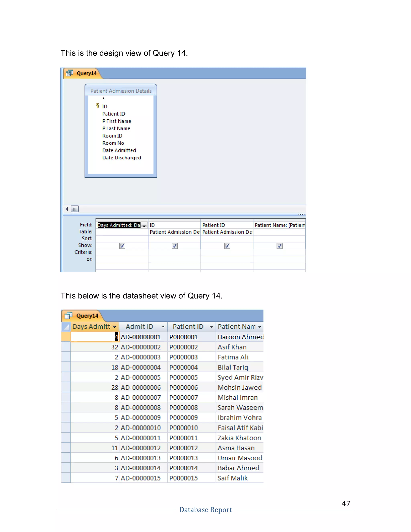Image resolution: width=411 pixels, height=532 pixels.
Task: Select row selector for AD-00000008
Action: pos(66,408)
